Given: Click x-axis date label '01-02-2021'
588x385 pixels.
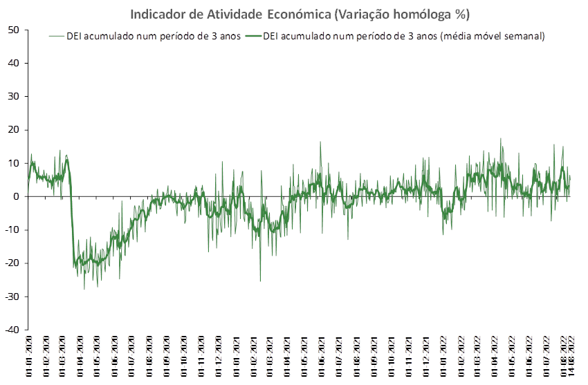Looking at the screenshot, I should 253,356.
